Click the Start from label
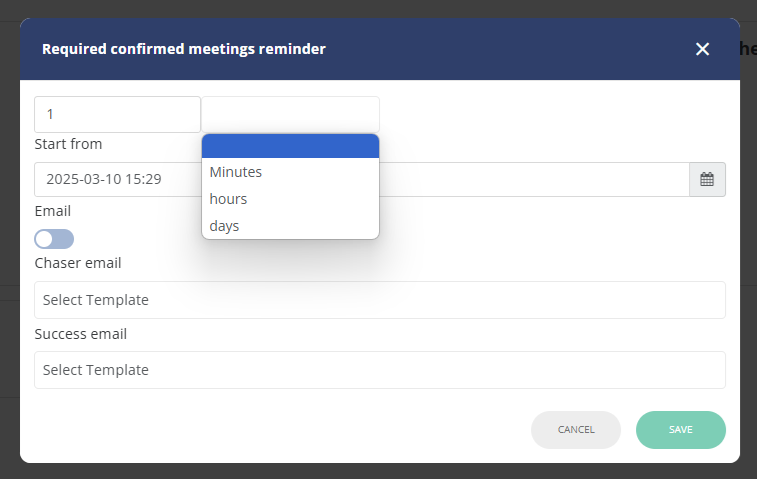 [68, 144]
